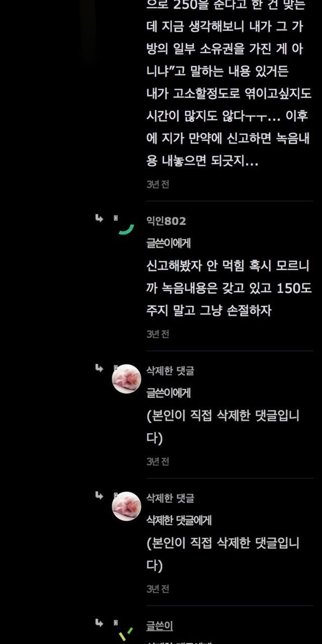Screen dimensions: 322x644
Task: Click the small badge icon next to 글쓴이's avatar
Action: point(115,623)
